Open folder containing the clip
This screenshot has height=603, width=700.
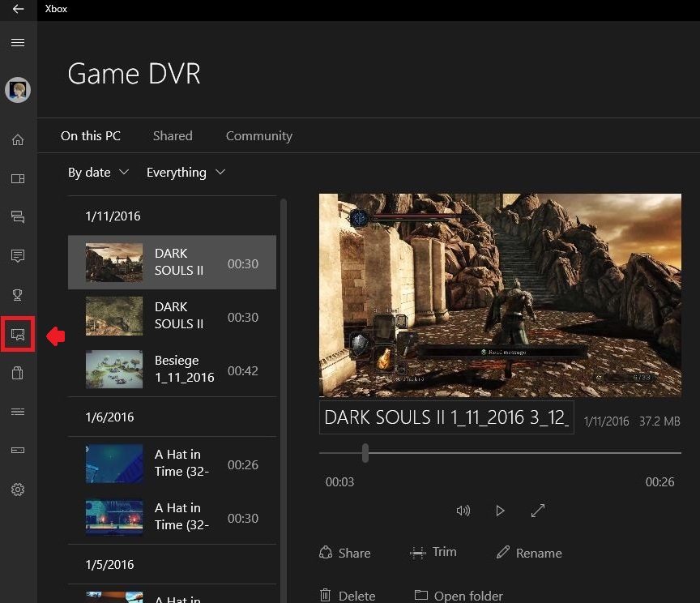pyautogui.click(x=459, y=596)
